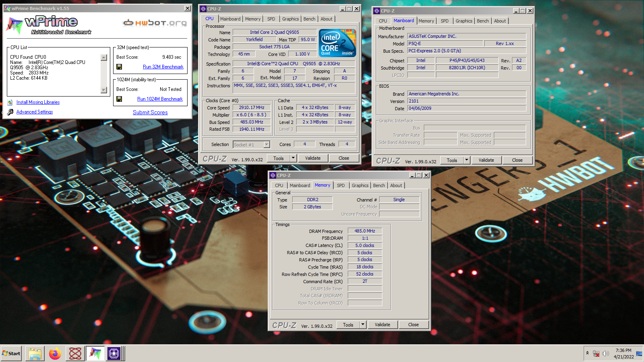The image size is (644, 362).
Task: Click the save icon beside Run 32M Benchmark
Action: 119,67
